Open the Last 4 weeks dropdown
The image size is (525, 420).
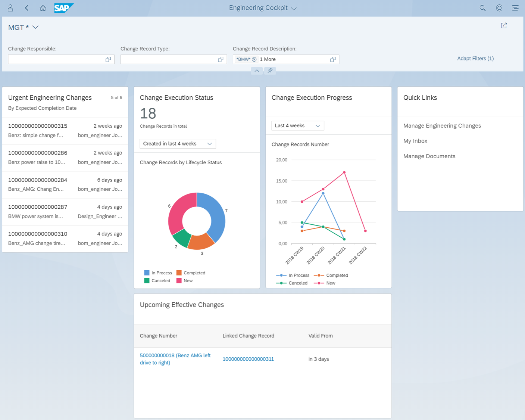(x=298, y=126)
